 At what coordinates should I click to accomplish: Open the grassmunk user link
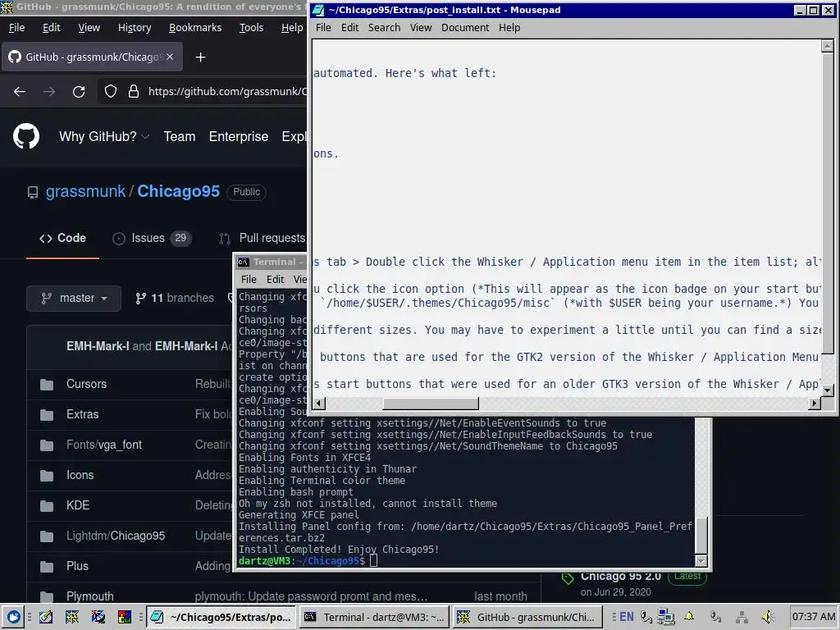(x=85, y=191)
